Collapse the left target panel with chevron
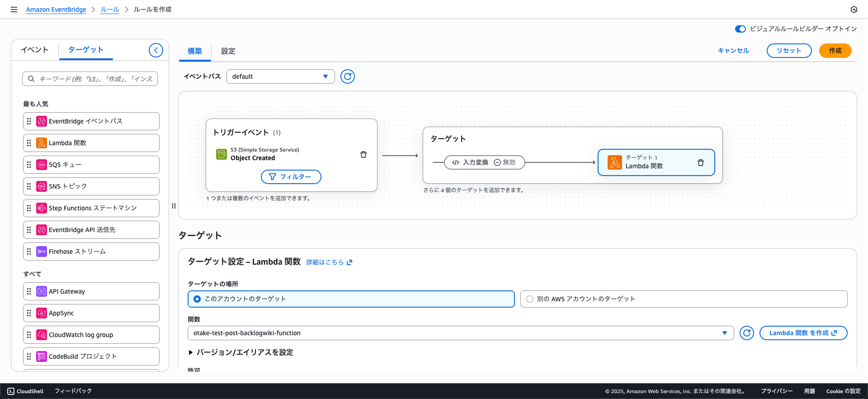 point(156,50)
